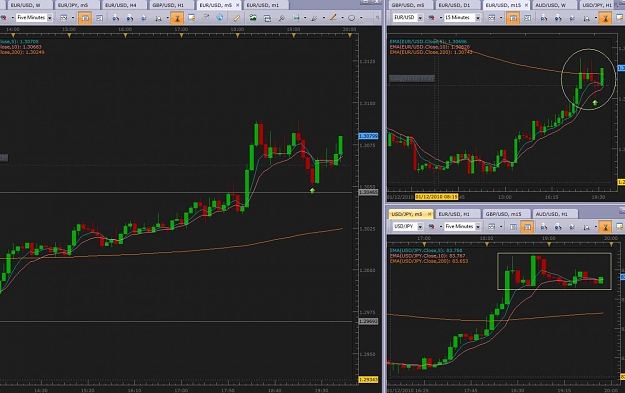Click the 1.29347 yellow price label on left chart
Viewport: 625px width, 393px height.
[x=368, y=379]
